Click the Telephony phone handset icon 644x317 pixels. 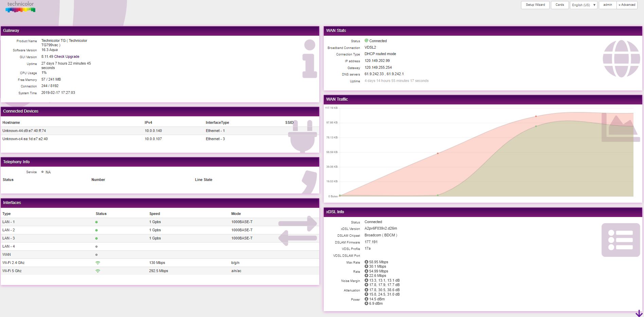310,182
